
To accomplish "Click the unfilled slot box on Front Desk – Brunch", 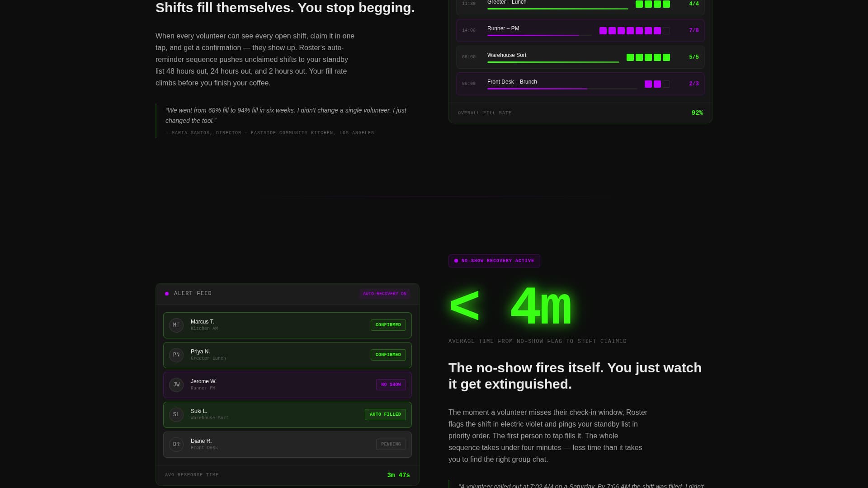I will [x=666, y=84].
